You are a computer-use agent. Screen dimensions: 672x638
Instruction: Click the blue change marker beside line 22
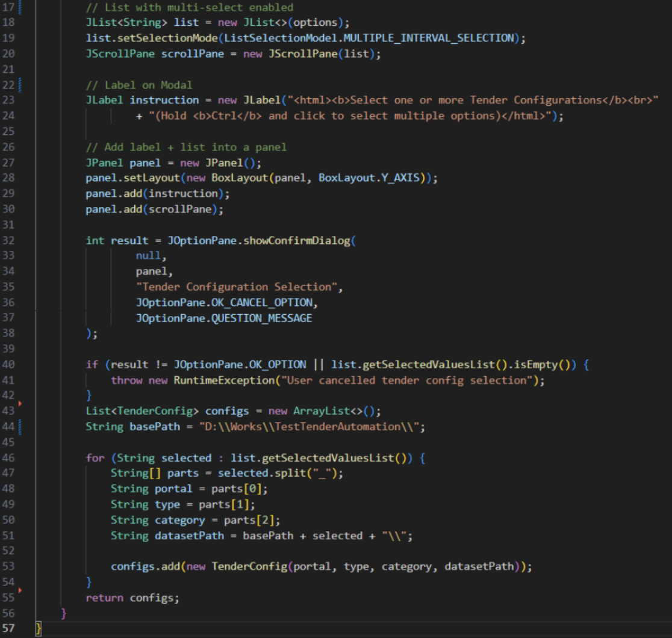[20, 84]
